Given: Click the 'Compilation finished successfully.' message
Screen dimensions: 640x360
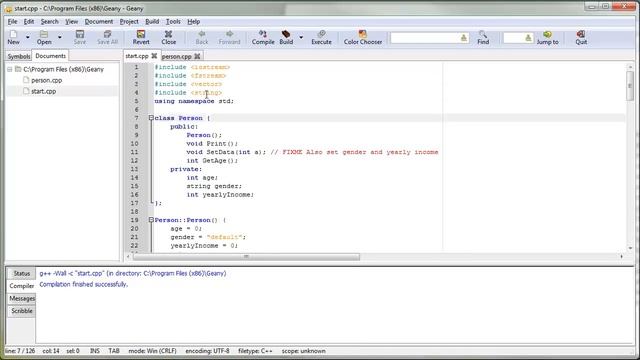Looking at the screenshot, I should 84,284.
